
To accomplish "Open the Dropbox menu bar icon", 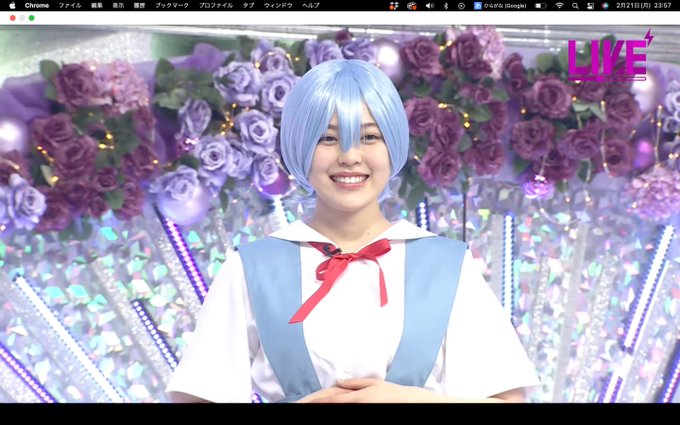I will click(x=394, y=6).
